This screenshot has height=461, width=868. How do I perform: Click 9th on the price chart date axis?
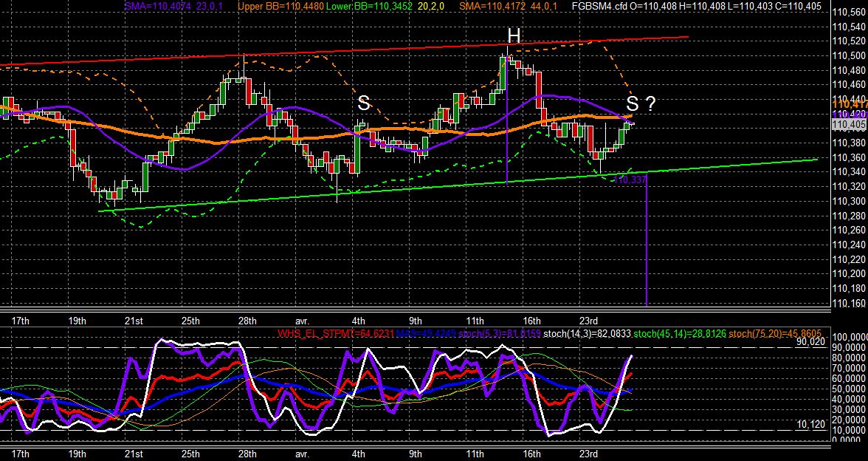pyautogui.click(x=415, y=321)
